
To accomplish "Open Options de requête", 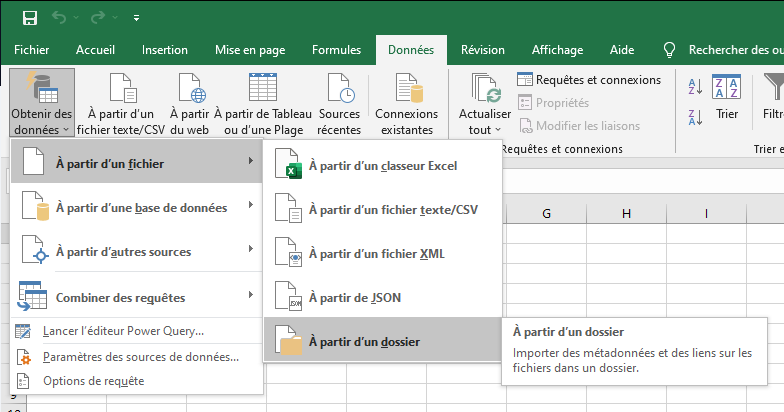I will coord(136,381).
